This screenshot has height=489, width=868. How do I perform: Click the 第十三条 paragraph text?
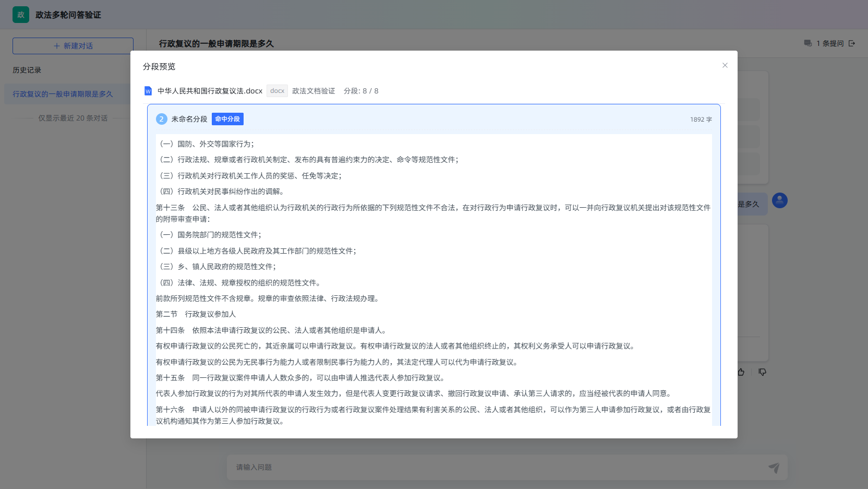click(x=433, y=213)
